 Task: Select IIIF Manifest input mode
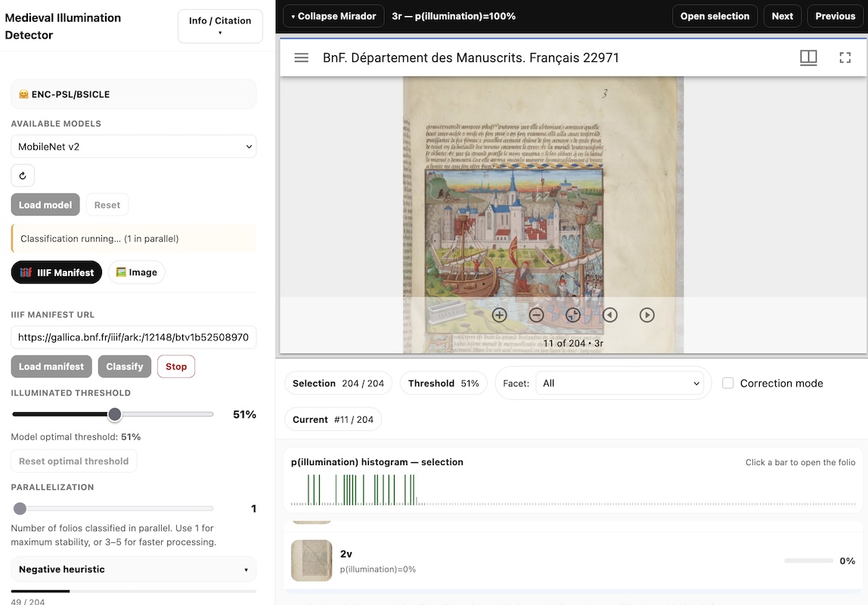(x=57, y=272)
